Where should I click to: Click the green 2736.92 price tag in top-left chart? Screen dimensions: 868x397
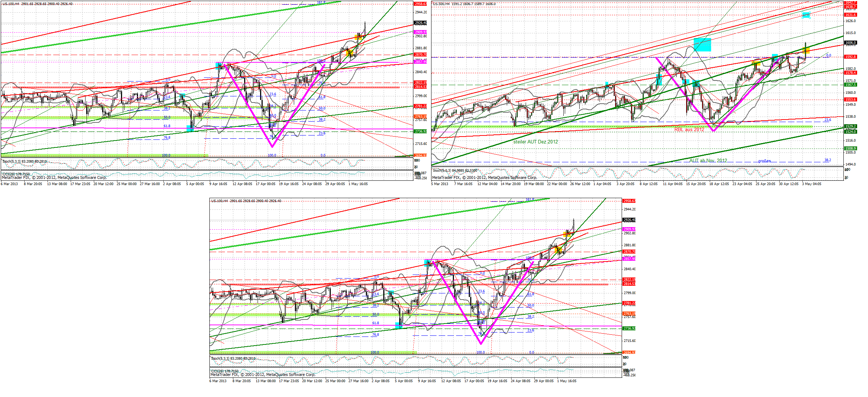420,131
